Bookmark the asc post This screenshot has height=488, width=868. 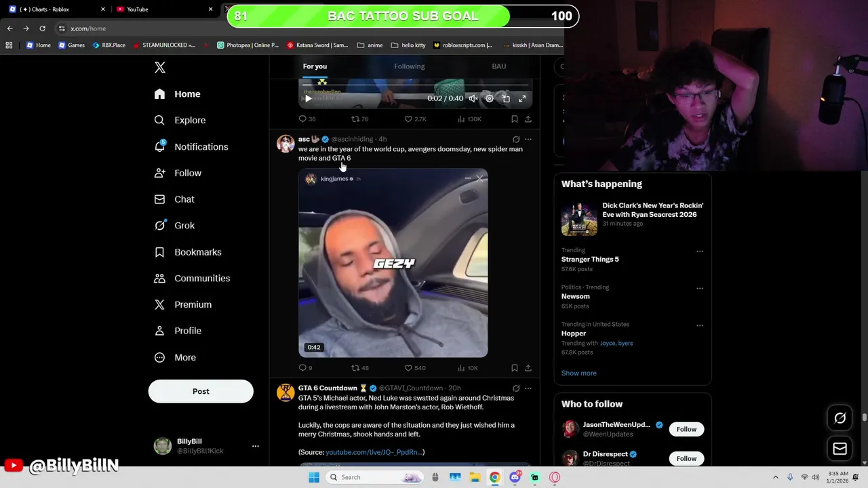(x=515, y=368)
